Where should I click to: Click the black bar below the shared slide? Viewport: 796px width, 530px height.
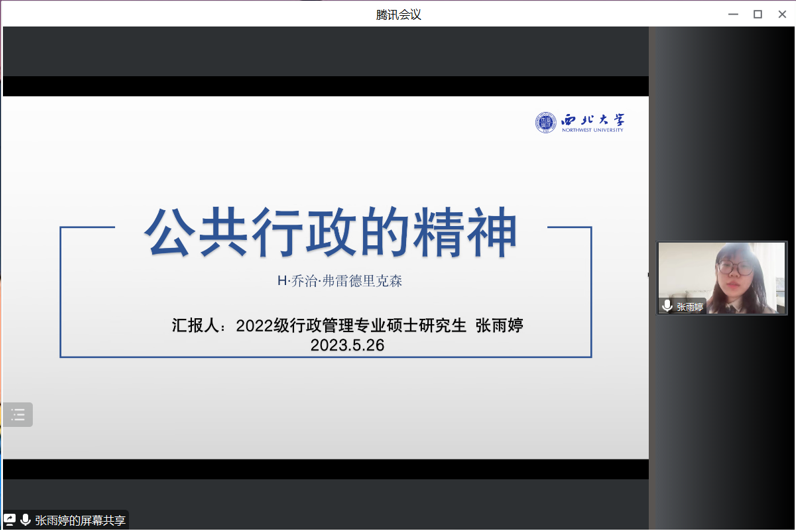(325, 469)
